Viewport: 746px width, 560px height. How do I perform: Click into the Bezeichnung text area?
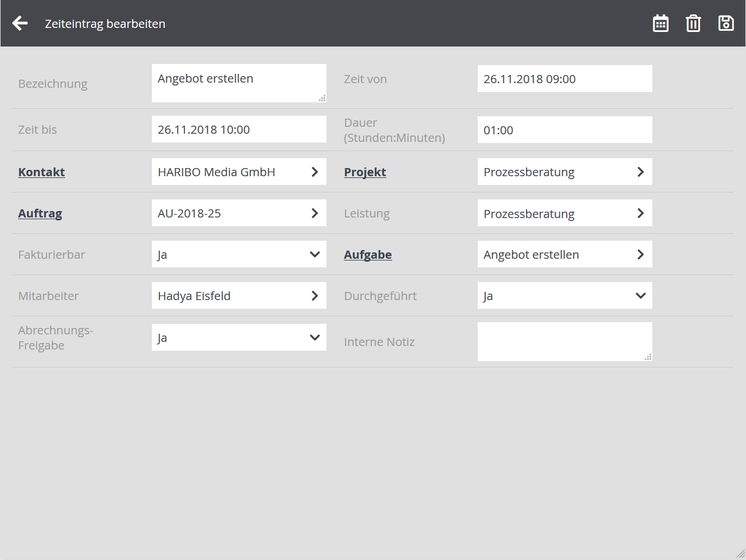[x=239, y=83]
